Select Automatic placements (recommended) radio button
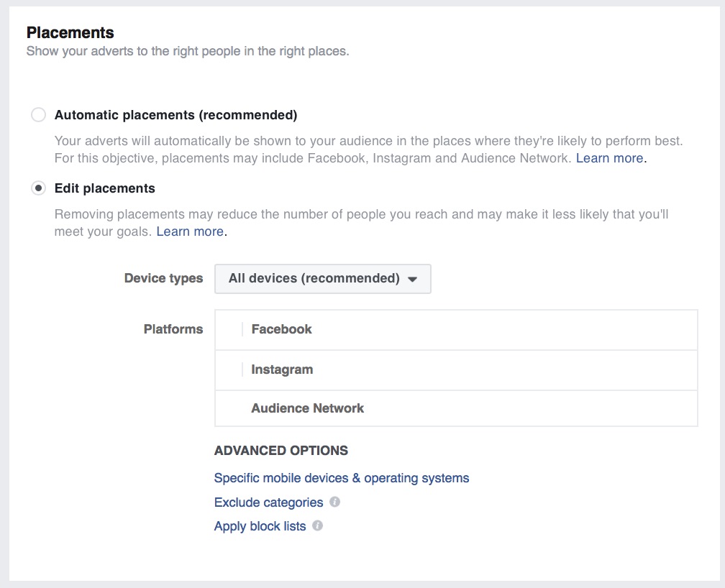Image resolution: width=725 pixels, height=588 pixels. 38,114
